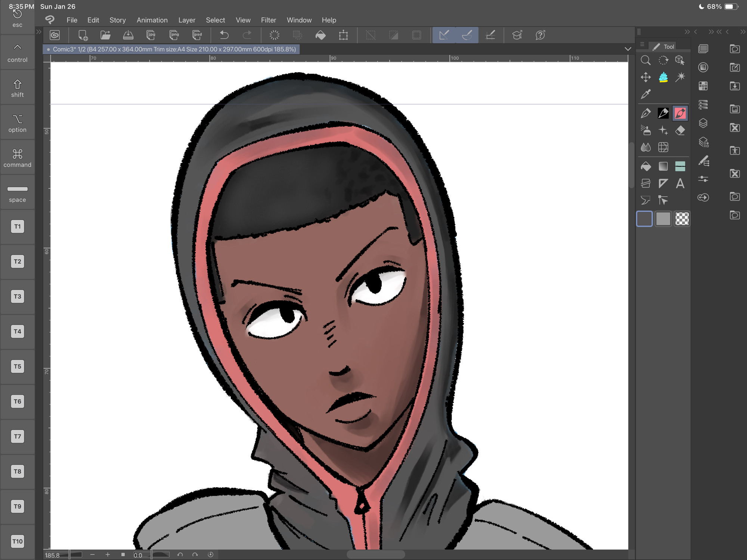Screen dimensions: 747x560
Task: Select the Ruler triangle tool
Action: [x=663, y=183]
